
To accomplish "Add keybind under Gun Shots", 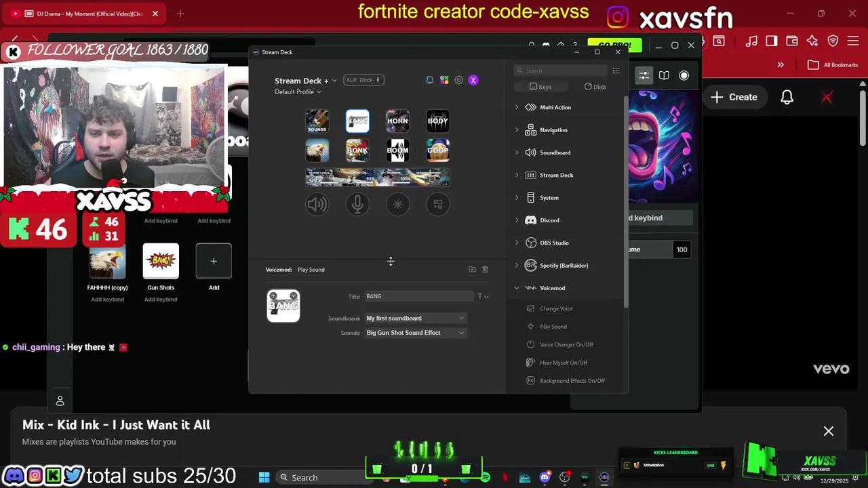I will click(161, 300).
